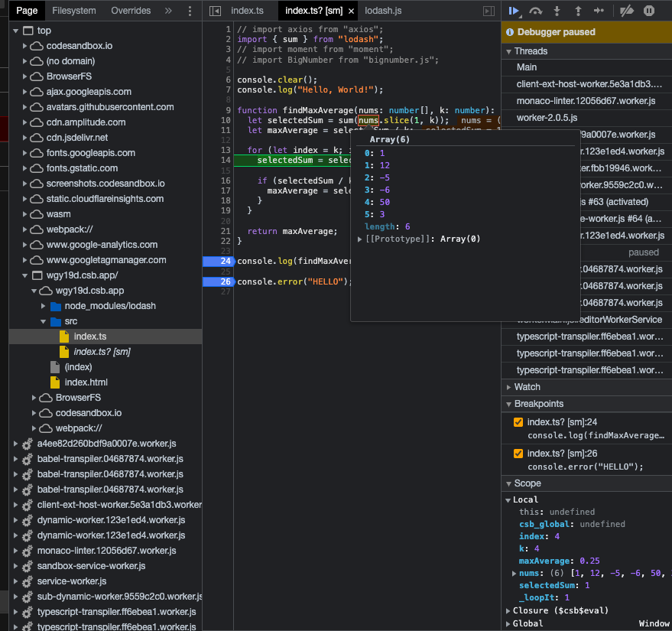Image resolution: width=672 pixels, height=631 pixels.
Task: Step into the next function call
Action: pyautogui.click(x=557, y=11)
